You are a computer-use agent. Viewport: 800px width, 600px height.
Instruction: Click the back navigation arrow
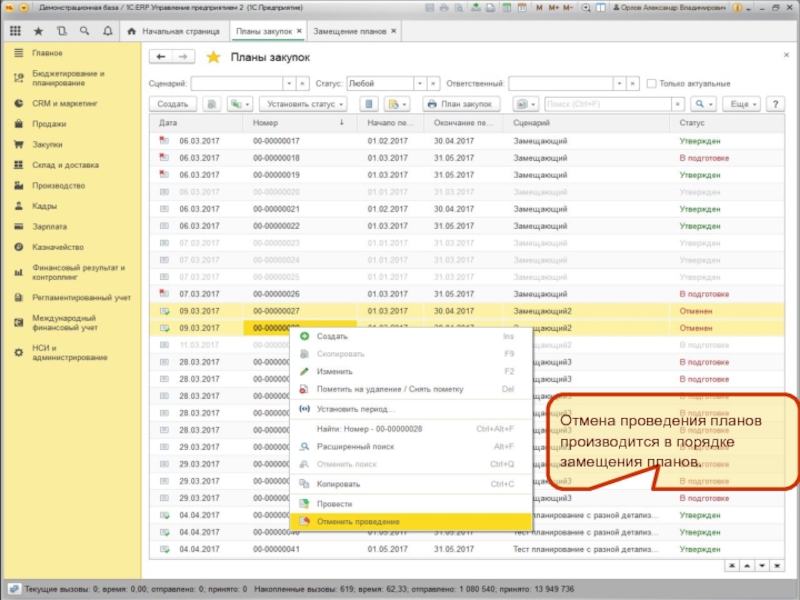click(161, 57)
